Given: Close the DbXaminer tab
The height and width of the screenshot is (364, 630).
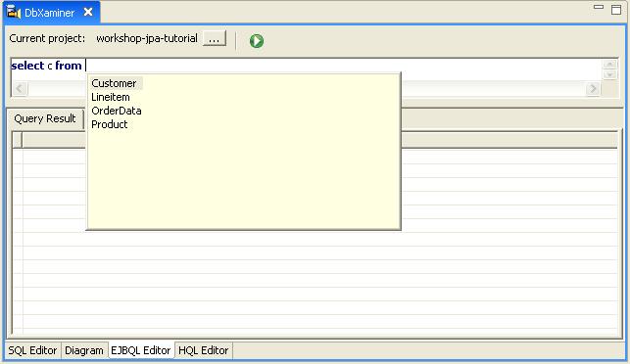Looking at the screenshot, I should [88, 12].
